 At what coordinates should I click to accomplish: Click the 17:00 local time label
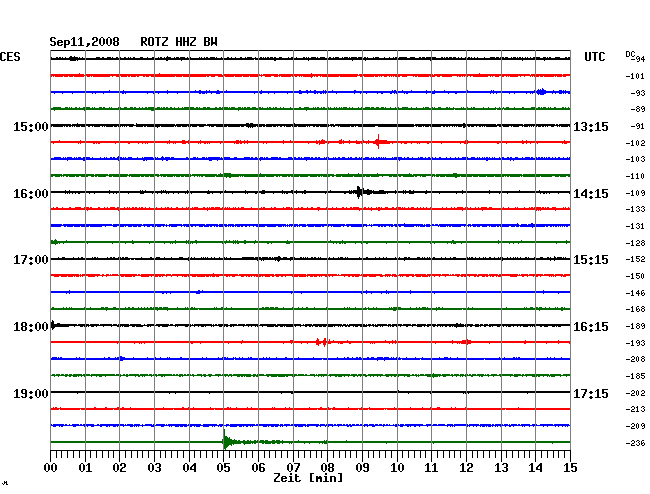click(31, 260)
